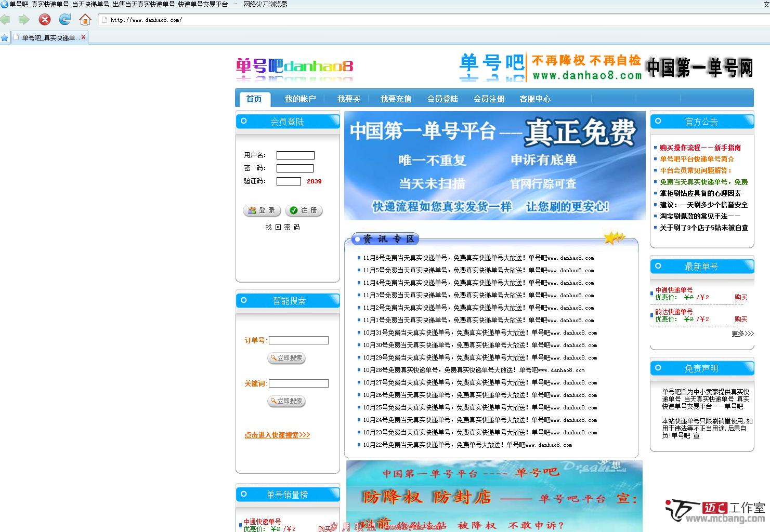Open the 单号吧平台快递单号简介 announcement
This screenshot has height=532, width=770.
pyautogui.click(x=697, y=159)
